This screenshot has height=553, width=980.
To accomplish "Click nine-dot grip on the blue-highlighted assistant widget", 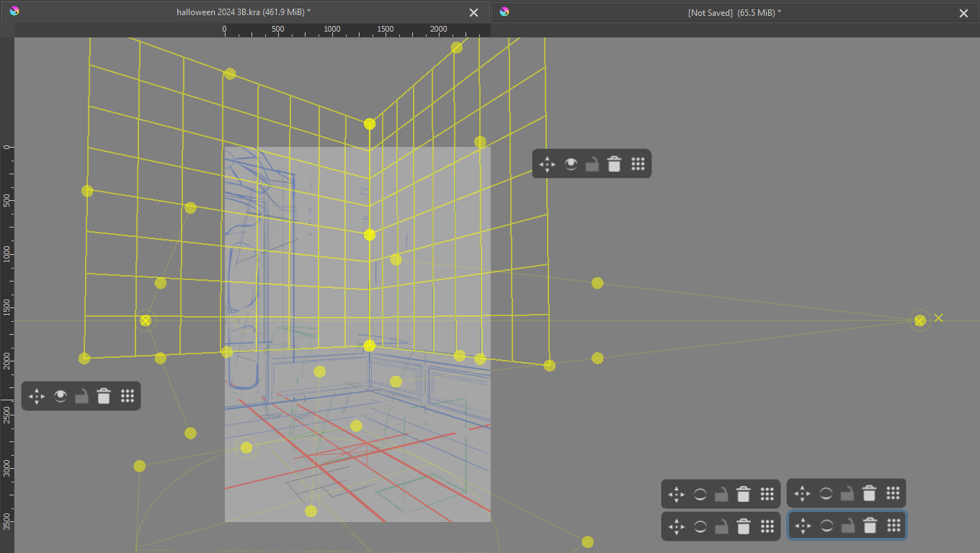I will pos(894,526).
